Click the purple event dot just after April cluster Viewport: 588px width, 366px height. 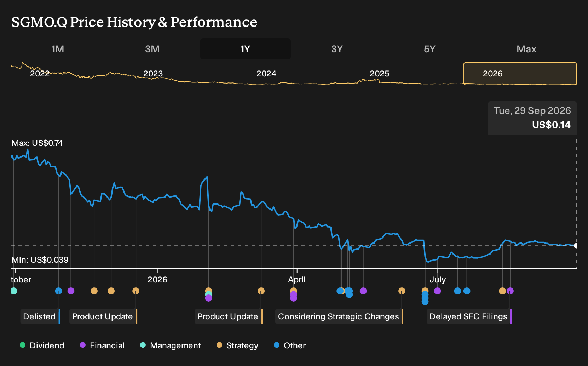(x=363, y=291)
